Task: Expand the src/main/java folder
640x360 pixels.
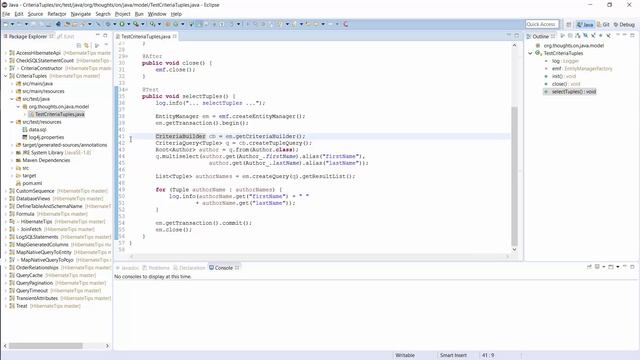Action: (12, 84)
